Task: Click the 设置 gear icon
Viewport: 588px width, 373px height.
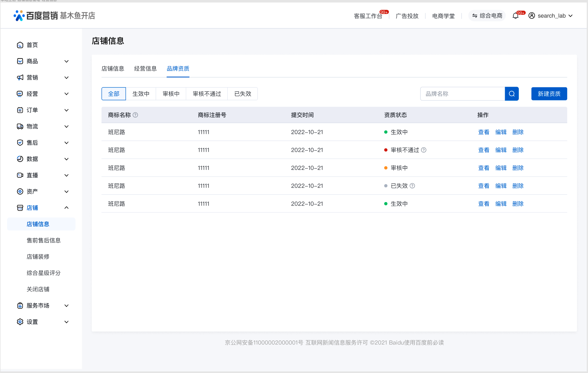Action: pyautogui.click(x=20, y=322)
